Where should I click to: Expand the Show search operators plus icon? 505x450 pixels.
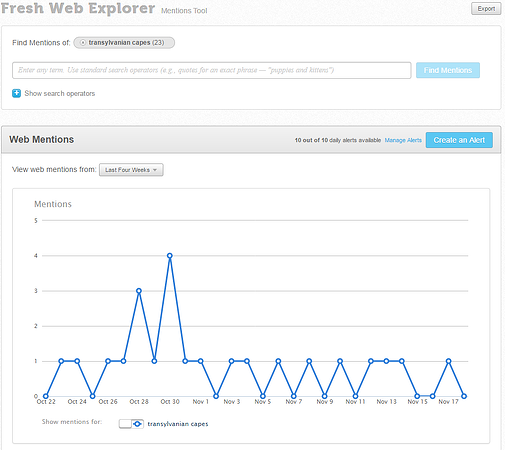click(16, 93)
